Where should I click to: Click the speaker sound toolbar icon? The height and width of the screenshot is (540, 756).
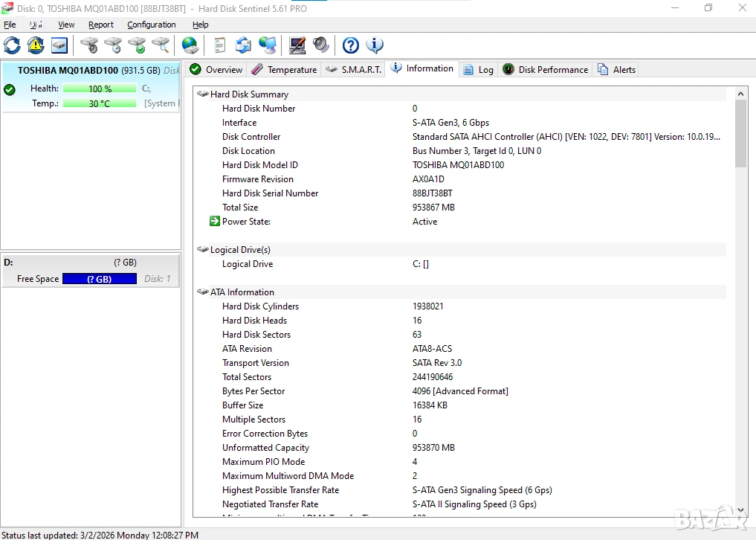321,45
